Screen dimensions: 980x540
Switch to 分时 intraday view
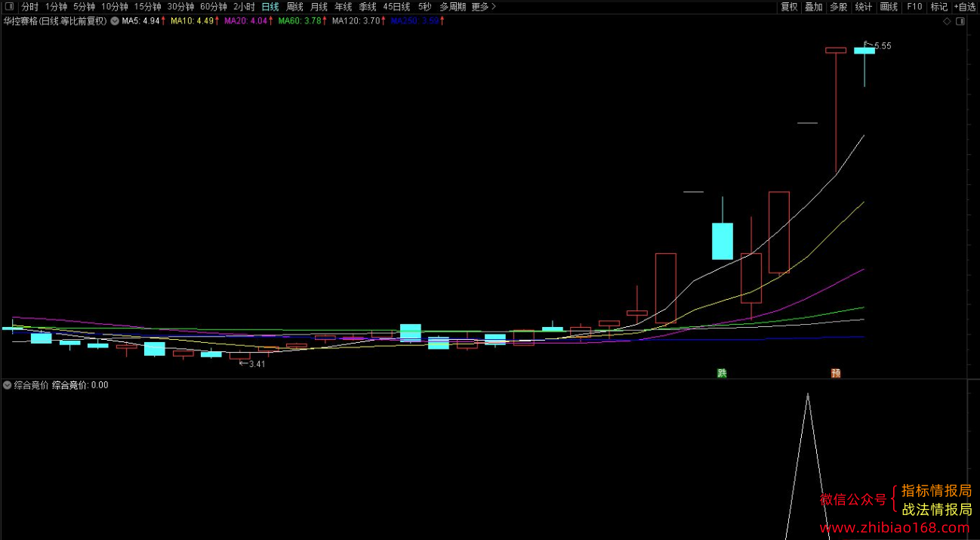tap(29, 7)
